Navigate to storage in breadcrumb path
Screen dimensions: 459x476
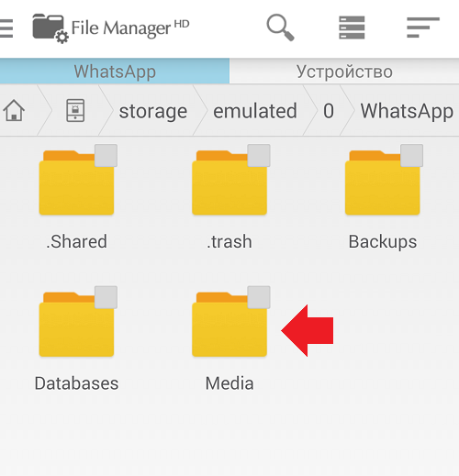[x=153, y=111]
